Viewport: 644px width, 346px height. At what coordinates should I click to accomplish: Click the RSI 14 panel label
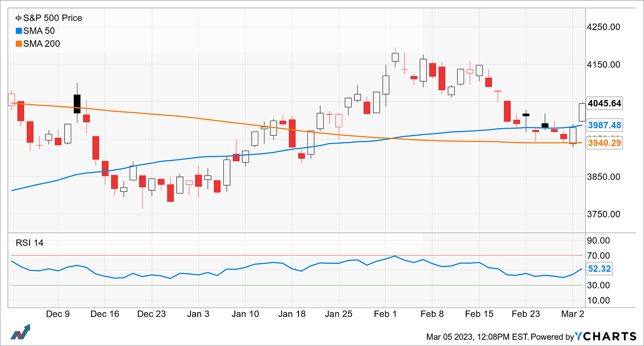30,242
